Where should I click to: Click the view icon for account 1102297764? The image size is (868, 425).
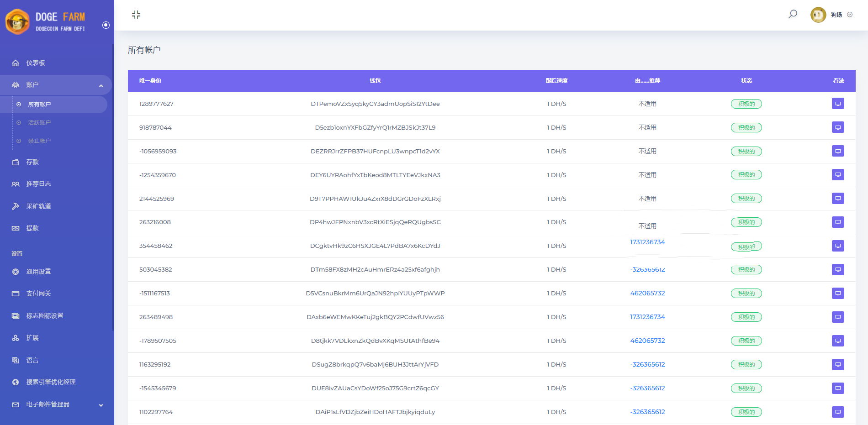838,412
